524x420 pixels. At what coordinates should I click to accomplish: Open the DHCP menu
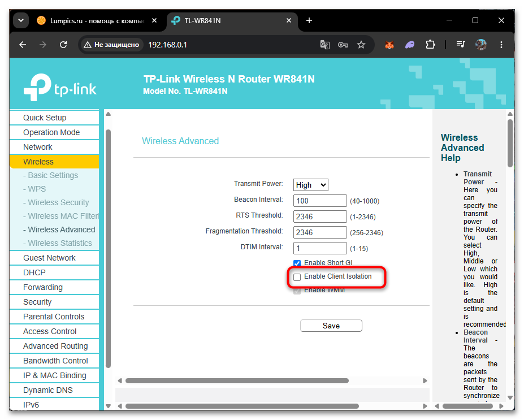tap(54, 272)
